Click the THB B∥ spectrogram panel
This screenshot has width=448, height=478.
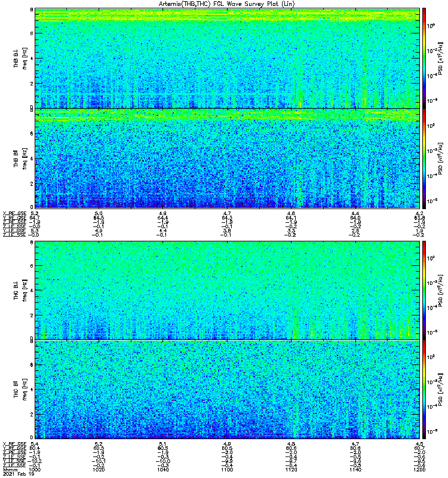coord(228,158)
